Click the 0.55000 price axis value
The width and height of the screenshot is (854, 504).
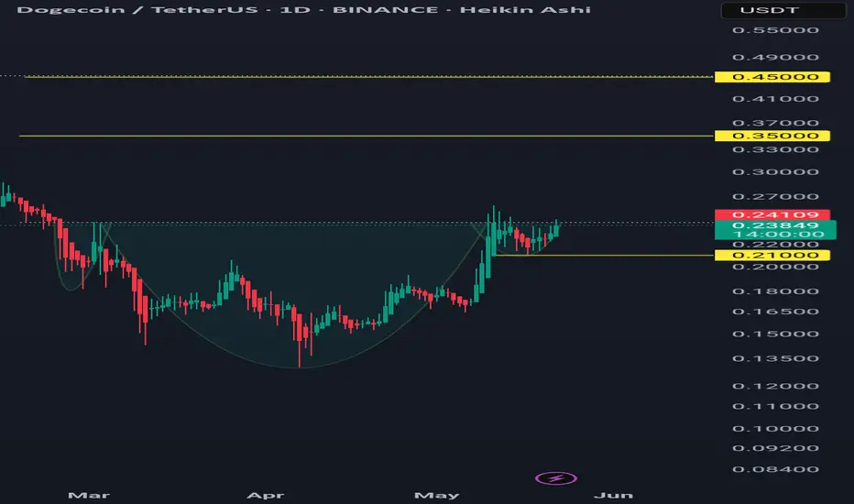(x=775, y=30)
